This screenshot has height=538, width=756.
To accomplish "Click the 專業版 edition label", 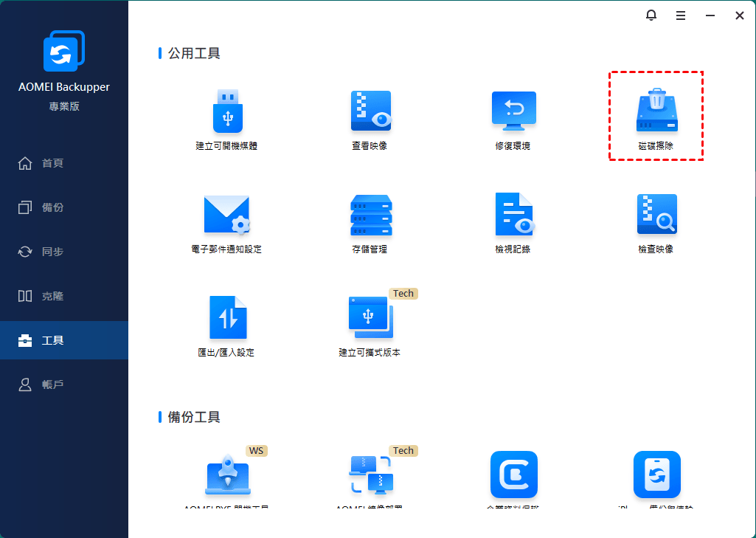I will click(x=64, y=106).
